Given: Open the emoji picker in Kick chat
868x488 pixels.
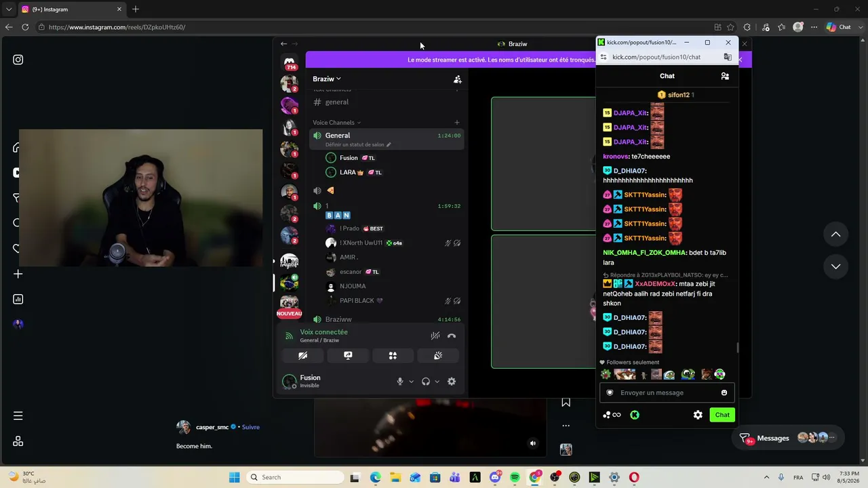Looking at the screenshot, I should (724, 393).
